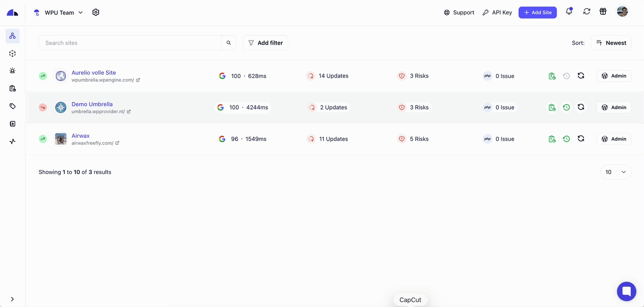
Task: Open the Support menu item
Action: click(459, 12)
